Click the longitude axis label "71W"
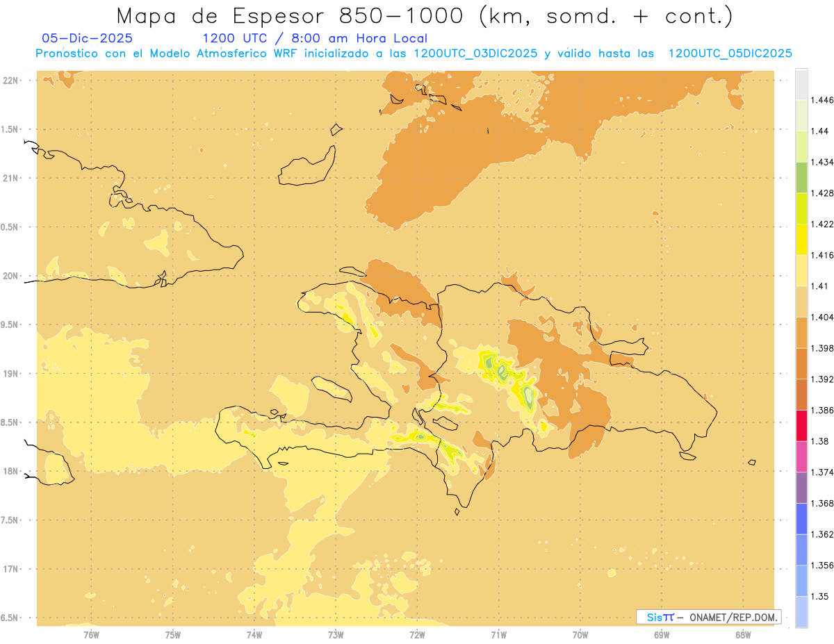The width and height of the screenshot is (834, 644). point(498,634)
